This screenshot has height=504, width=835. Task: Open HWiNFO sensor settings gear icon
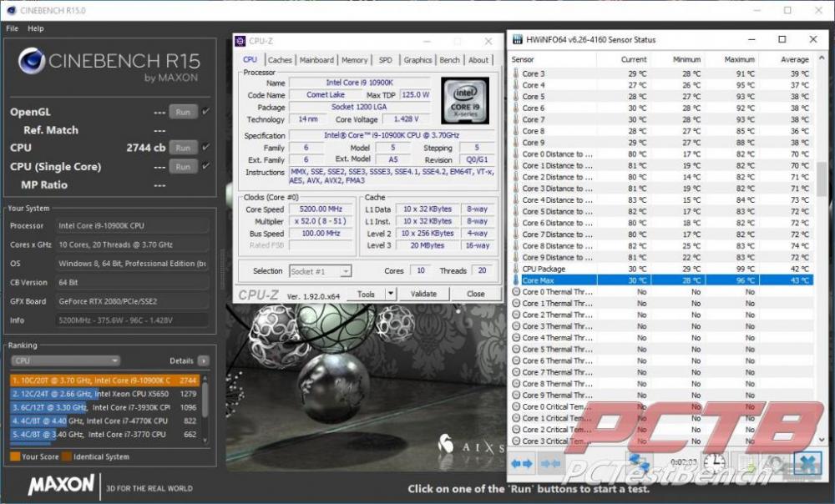[x=776, y=463]
